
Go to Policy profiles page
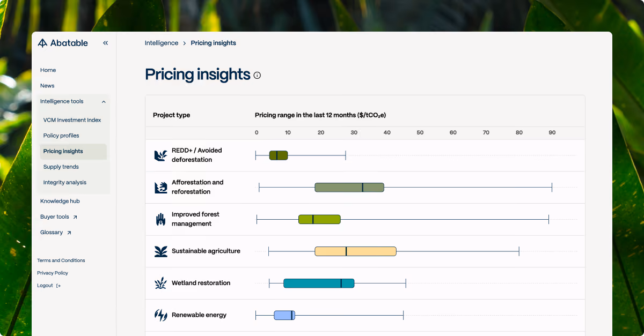click(61, 136)
